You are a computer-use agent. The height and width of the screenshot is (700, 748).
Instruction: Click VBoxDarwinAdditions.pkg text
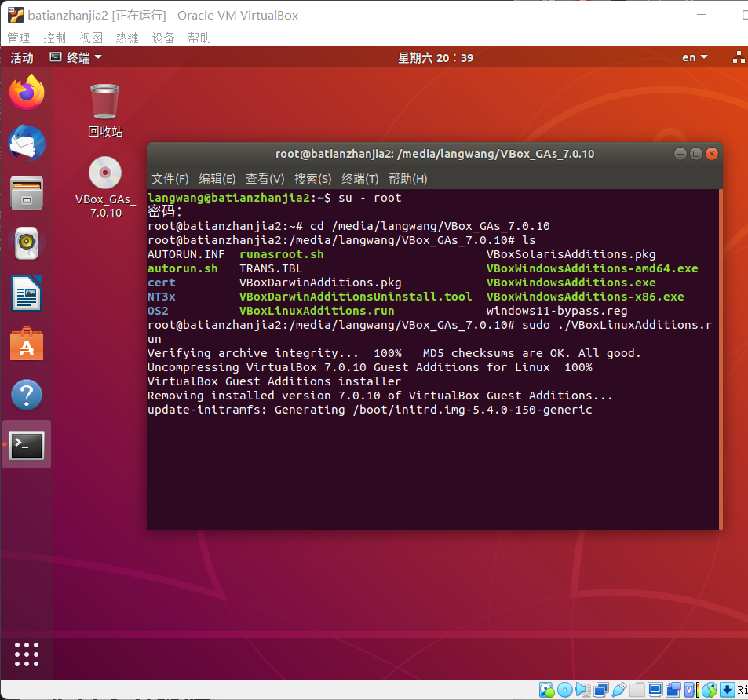tap(320, 283)
